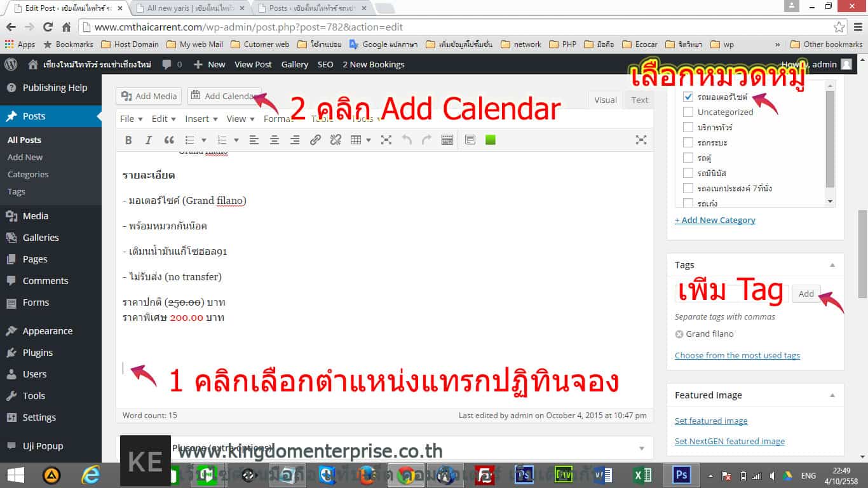The height and width of the screenshot is (488, 868).
Task: Toggle distraction-free writing mode icon
Action: 641,140
